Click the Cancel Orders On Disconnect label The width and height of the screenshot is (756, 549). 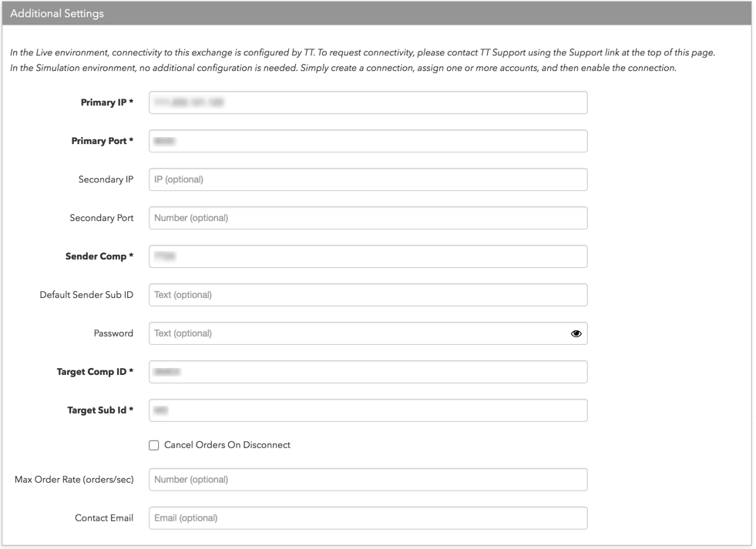coord(227,445)
